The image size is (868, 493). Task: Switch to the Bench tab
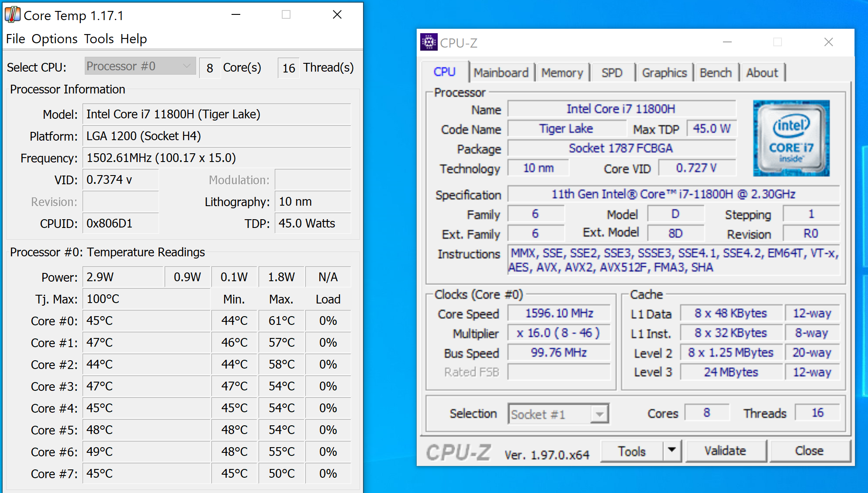click(x=715, y=72)
